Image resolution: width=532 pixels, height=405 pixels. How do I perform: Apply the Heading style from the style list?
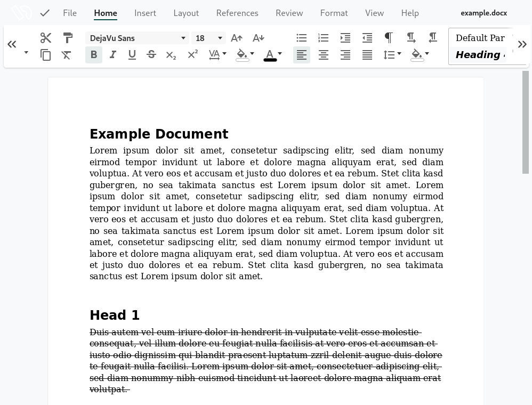pos(478,55)
